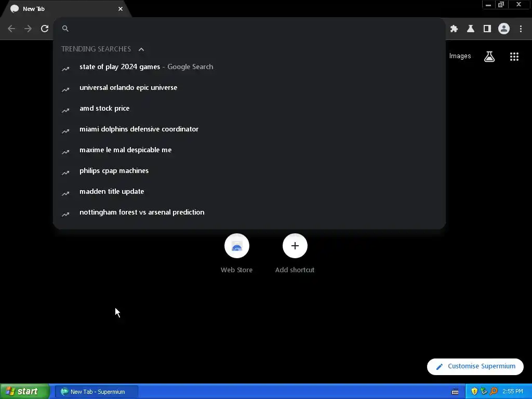Open the Google apps grid
This screenshot has width=532, height=399.
point(514,56)
